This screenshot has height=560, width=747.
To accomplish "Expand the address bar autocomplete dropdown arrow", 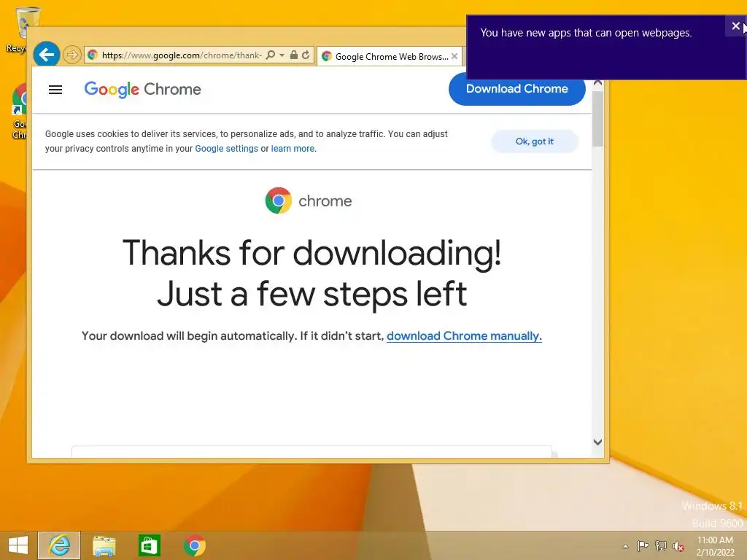I will 282,55.
